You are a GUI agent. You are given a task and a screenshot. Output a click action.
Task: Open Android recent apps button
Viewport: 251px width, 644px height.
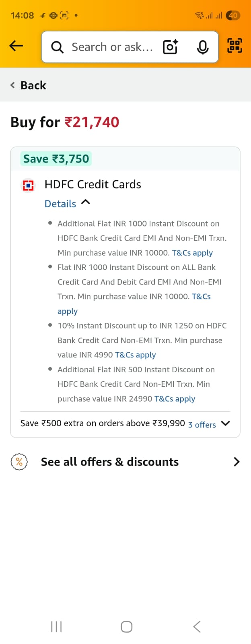(56, 626)
